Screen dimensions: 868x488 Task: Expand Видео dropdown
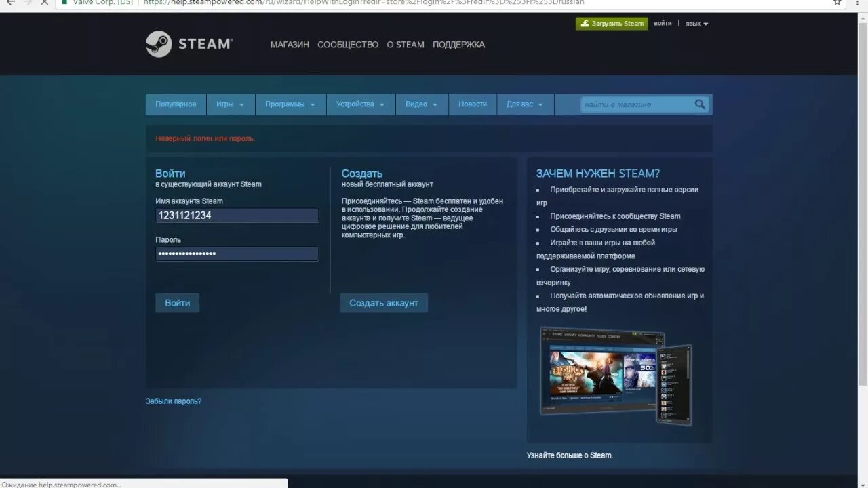point(422,104)
